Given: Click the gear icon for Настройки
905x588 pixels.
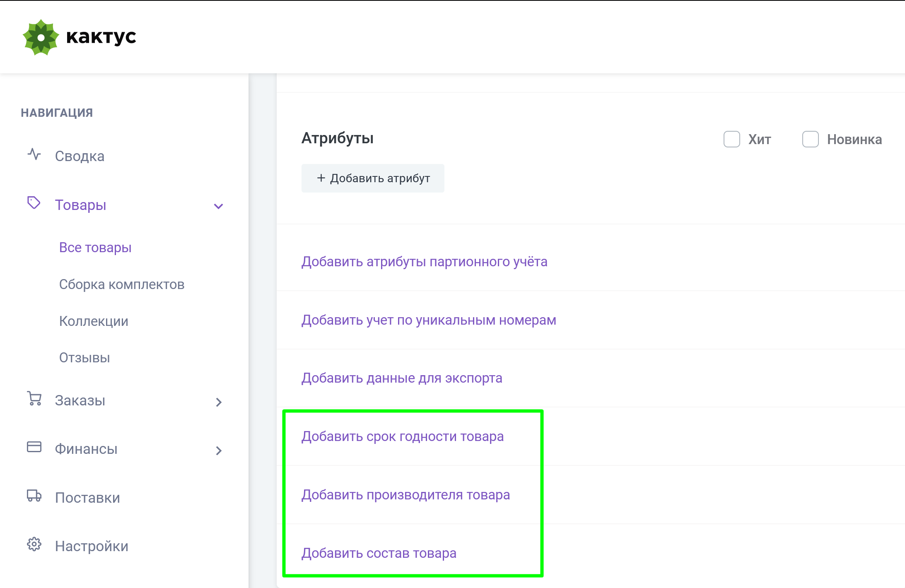Looking at the screenshot, I should (34, 544).
